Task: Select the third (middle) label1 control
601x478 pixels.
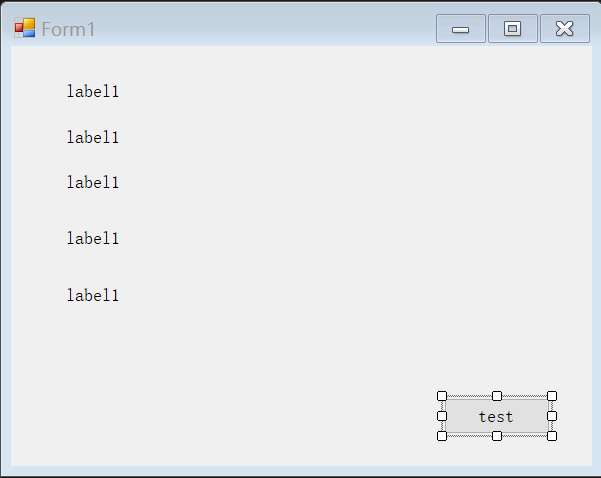Action: 93,182
